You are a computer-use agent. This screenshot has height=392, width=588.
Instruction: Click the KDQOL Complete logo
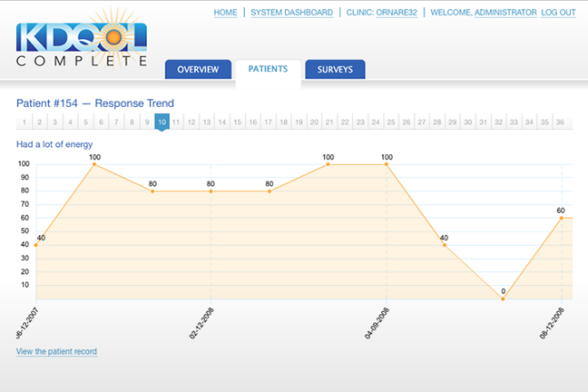[x=81, y=45]
